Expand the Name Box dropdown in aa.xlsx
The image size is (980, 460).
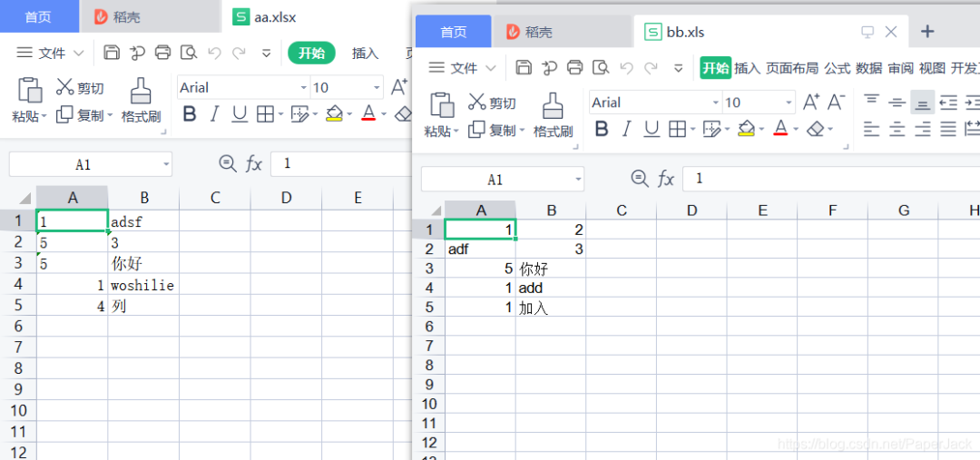click(x=166, y=164)
